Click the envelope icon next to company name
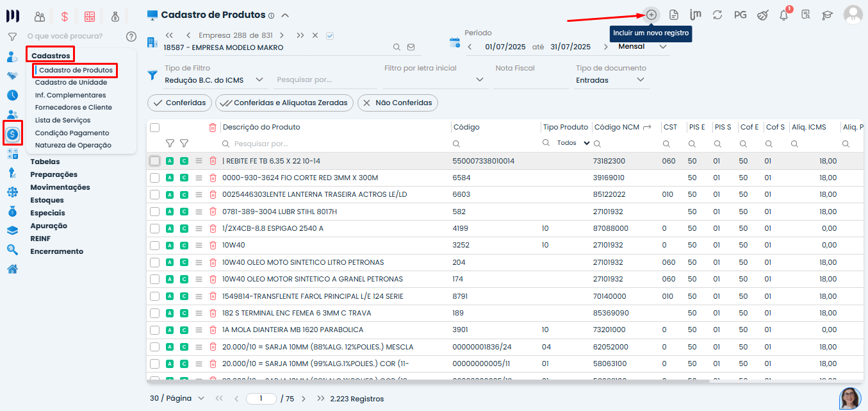 [x=411, y=47]
